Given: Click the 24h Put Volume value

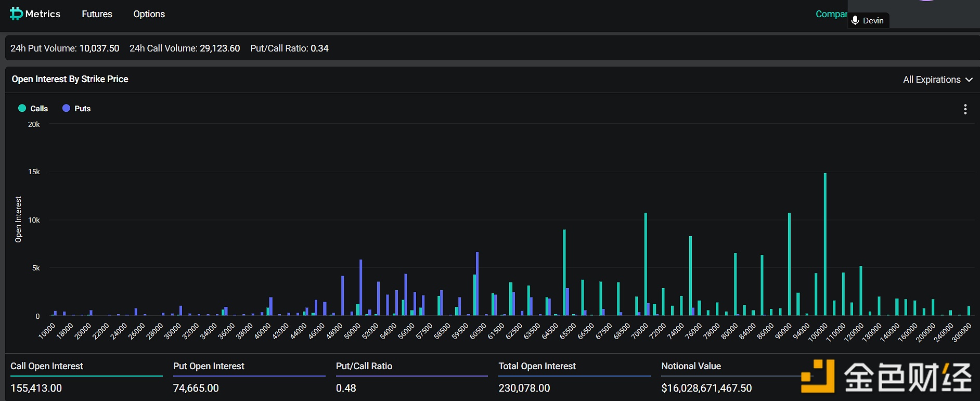Looking at the screenshot, I should (99, 48).
